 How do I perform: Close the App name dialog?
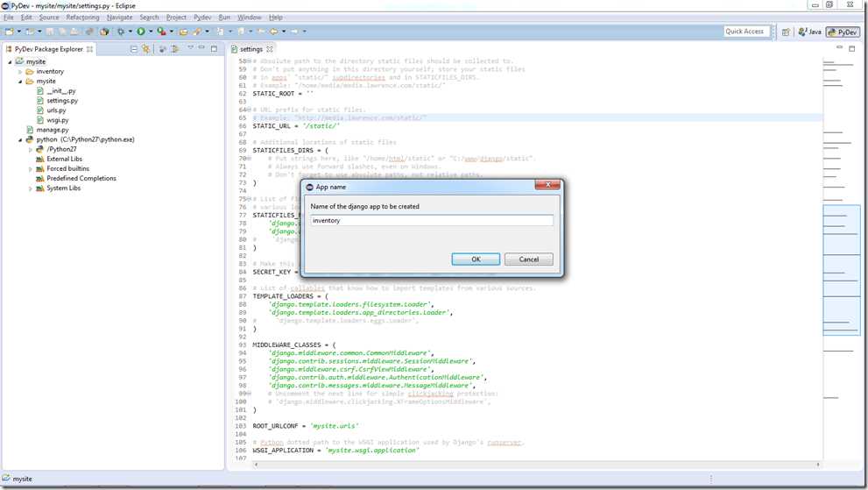(x=547, y=185)
